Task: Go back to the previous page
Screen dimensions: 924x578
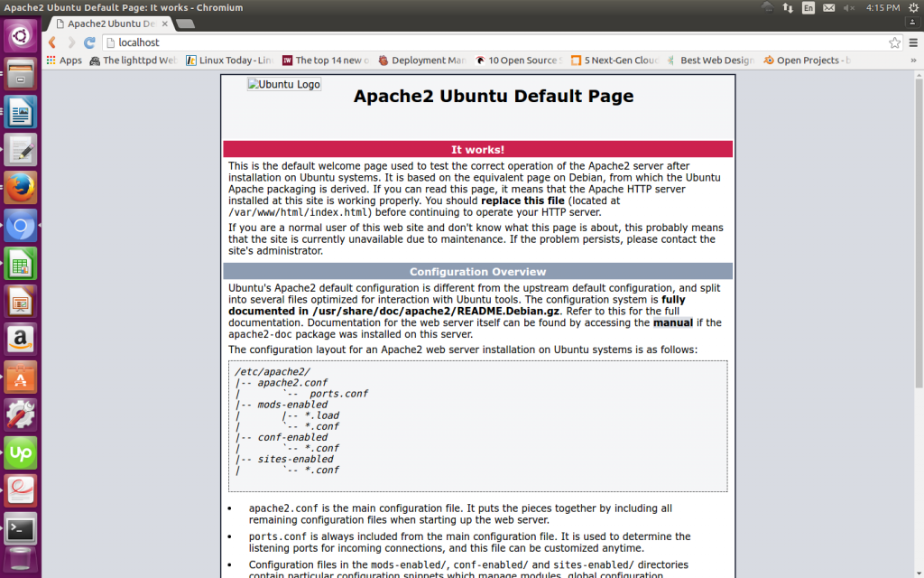Action: coord(52,42)
